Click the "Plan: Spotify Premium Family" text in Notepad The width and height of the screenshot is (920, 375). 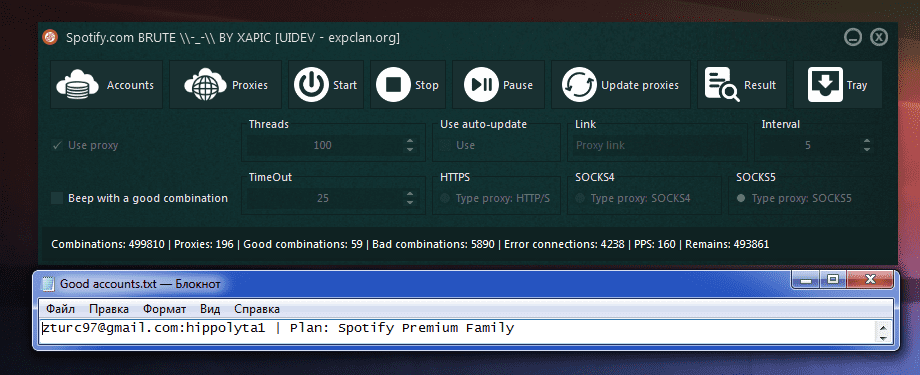tap(402, 328)
